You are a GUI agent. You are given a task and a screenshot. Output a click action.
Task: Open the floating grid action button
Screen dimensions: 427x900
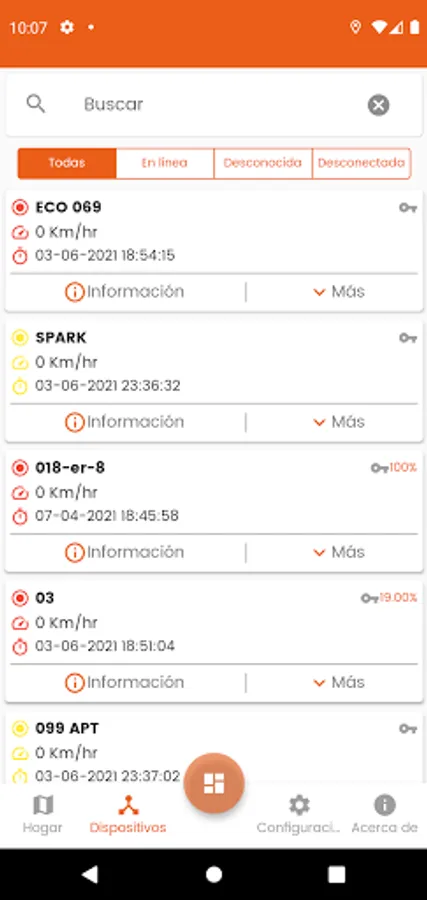point(214,783)
